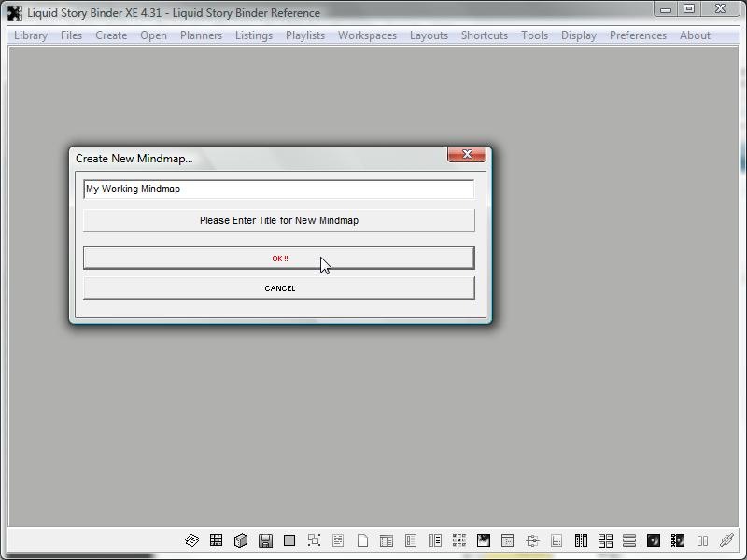
Task: Click the four-squares tile icon
Action: (x=605, y=540)
